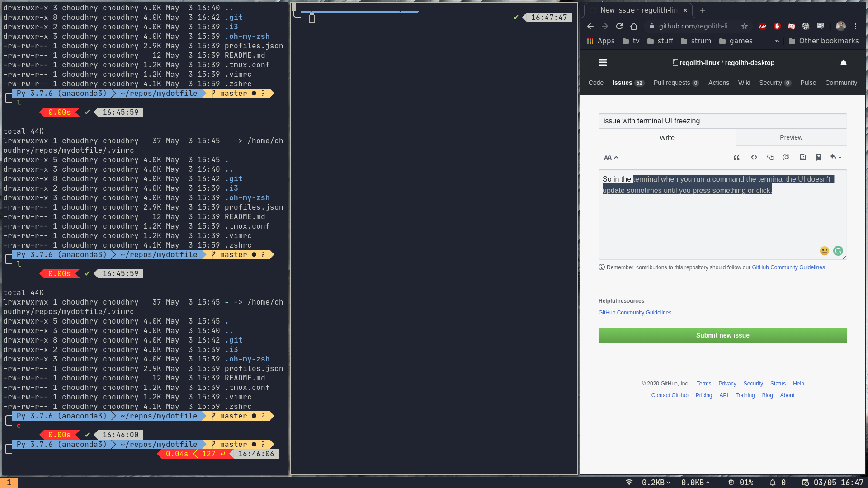
Task: Open saved replies with the bookmark icon
Action: pyautogui.click(x=818, y=157)
